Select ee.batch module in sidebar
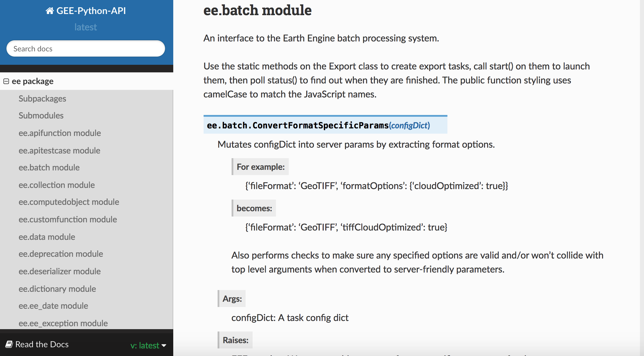The image size is (644, 356). [x=49, y=167]
